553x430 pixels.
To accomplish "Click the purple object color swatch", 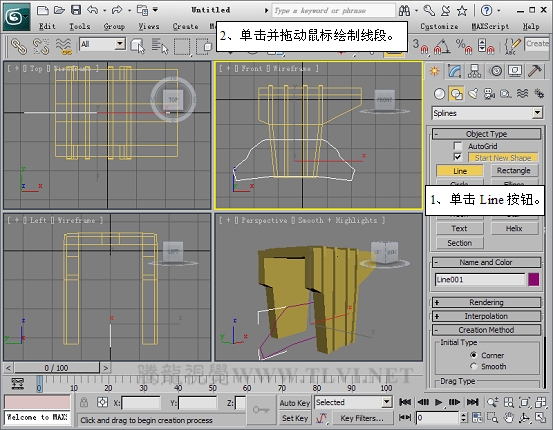I will [534, 280].
